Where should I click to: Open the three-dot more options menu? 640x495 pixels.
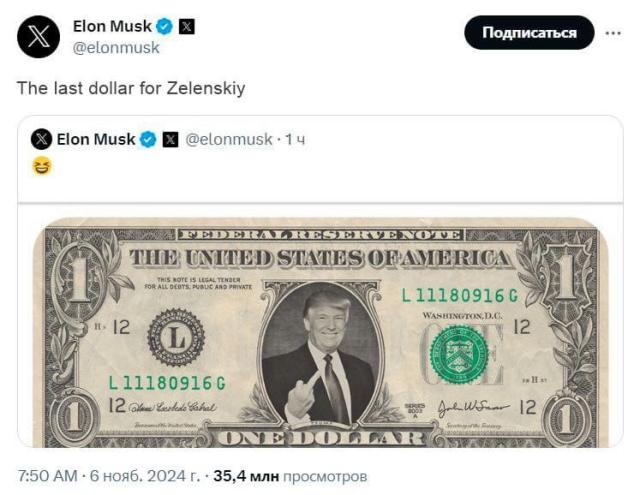click(613, 33)
